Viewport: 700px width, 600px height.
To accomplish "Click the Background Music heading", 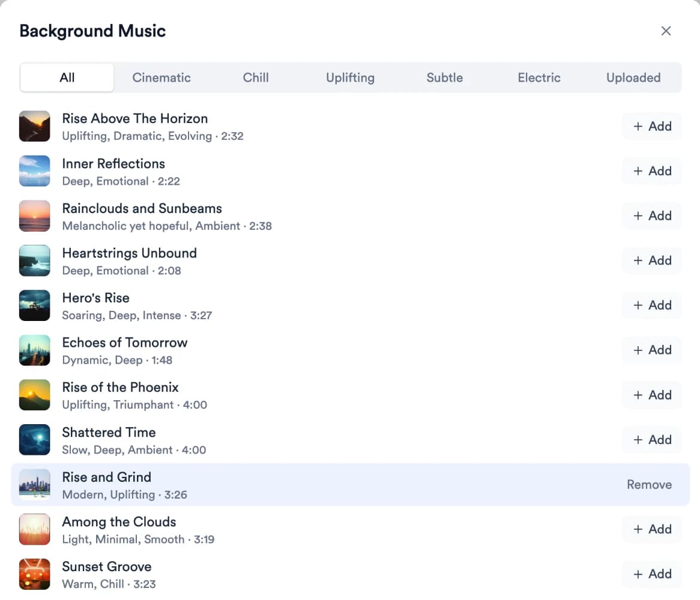I will tap(92, 31).
